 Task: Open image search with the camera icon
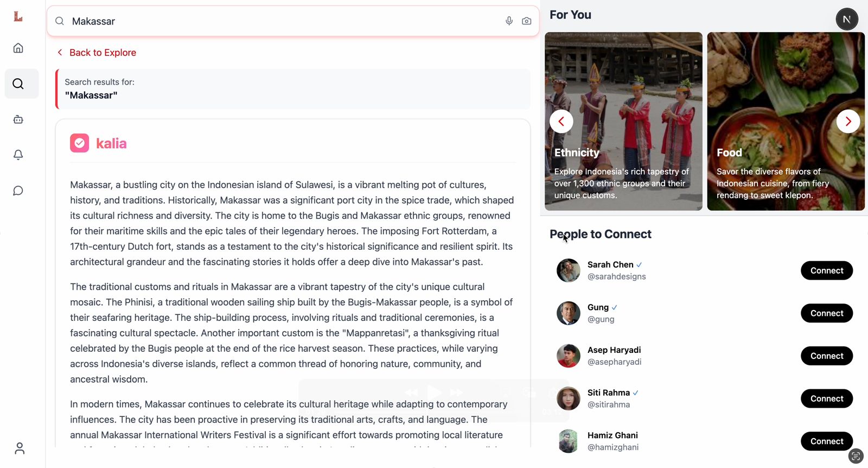coord(526,21)
